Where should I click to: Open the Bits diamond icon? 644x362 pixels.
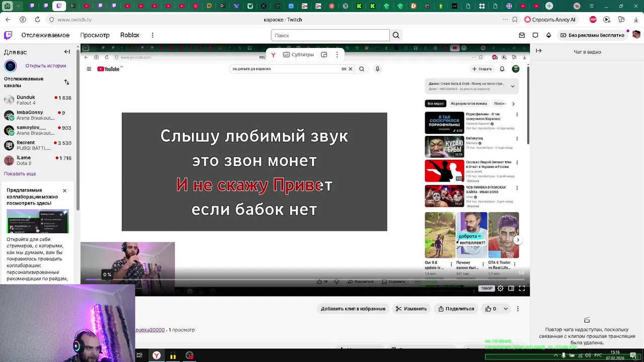coord(549,35)
